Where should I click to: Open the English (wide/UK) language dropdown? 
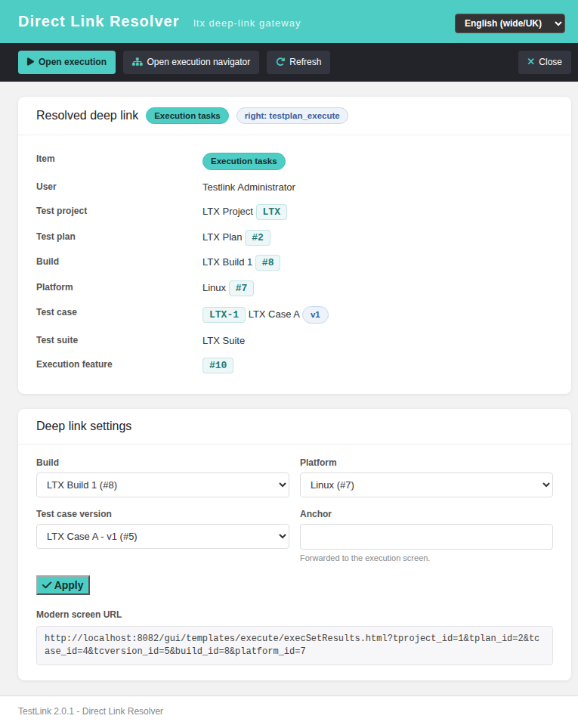click(x=510, y=23)
